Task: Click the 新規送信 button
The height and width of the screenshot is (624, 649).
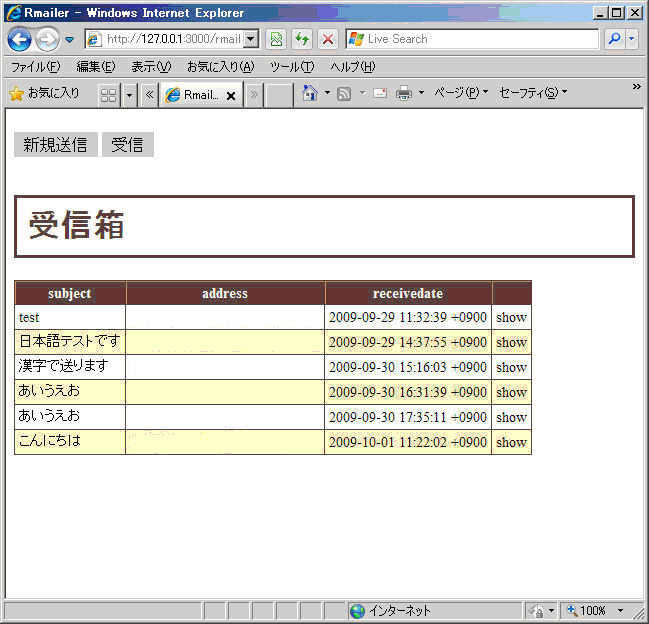Action: click(55, 145)
